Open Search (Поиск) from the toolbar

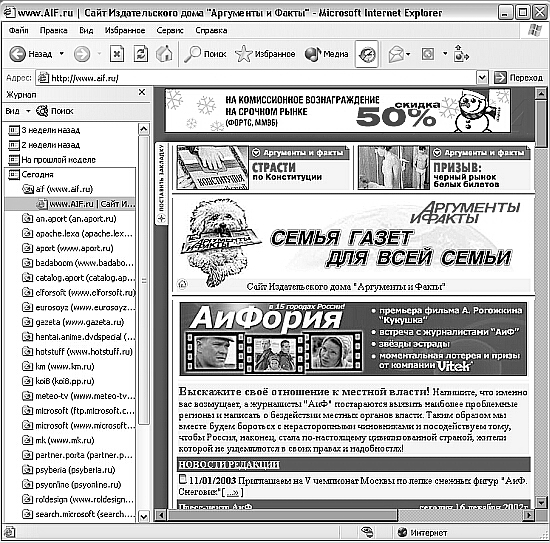[x=205, y=54]
